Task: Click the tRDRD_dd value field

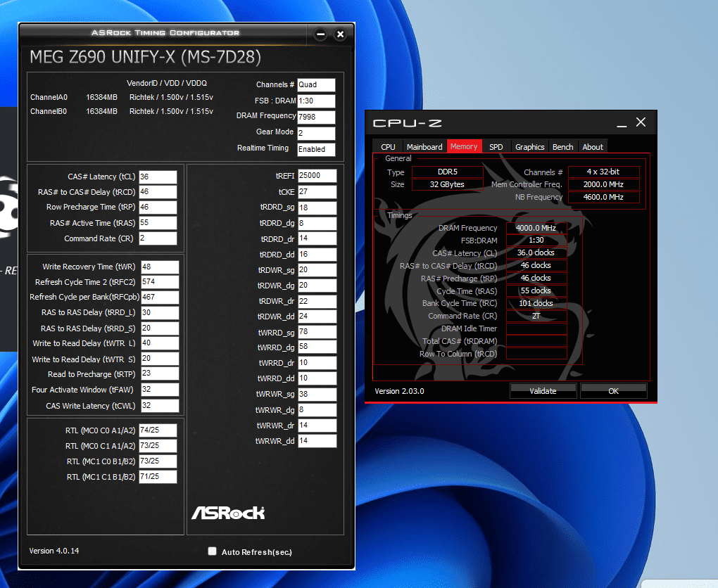Action: (317, 255)
